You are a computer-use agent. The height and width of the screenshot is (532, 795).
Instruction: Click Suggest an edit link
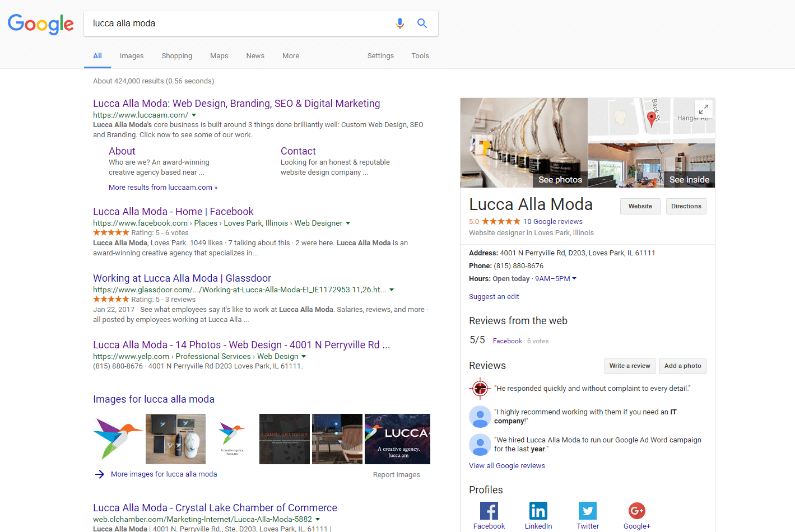pyautogui.click(x=494, y=297)
